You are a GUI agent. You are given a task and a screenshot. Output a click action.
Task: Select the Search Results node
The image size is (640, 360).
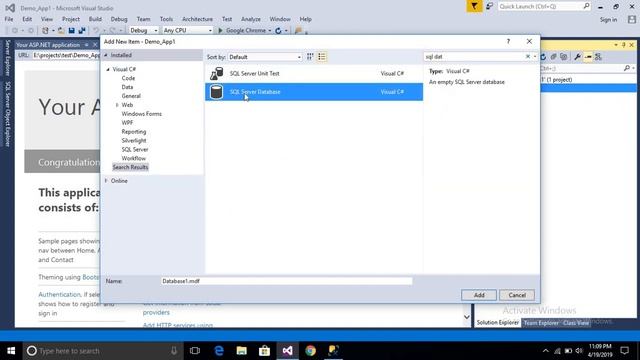130,167
